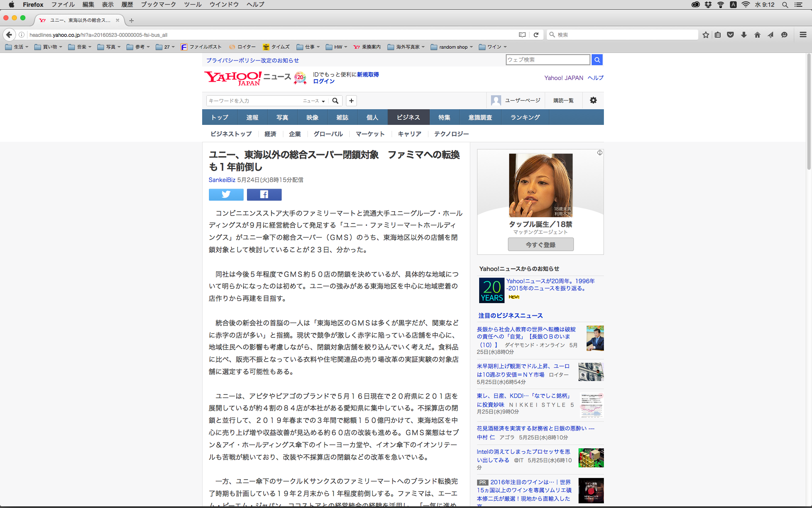Screen dimensions: 812x508
Task: Open the ad info icon on advertisement
Action: click(x=600, y=153)
